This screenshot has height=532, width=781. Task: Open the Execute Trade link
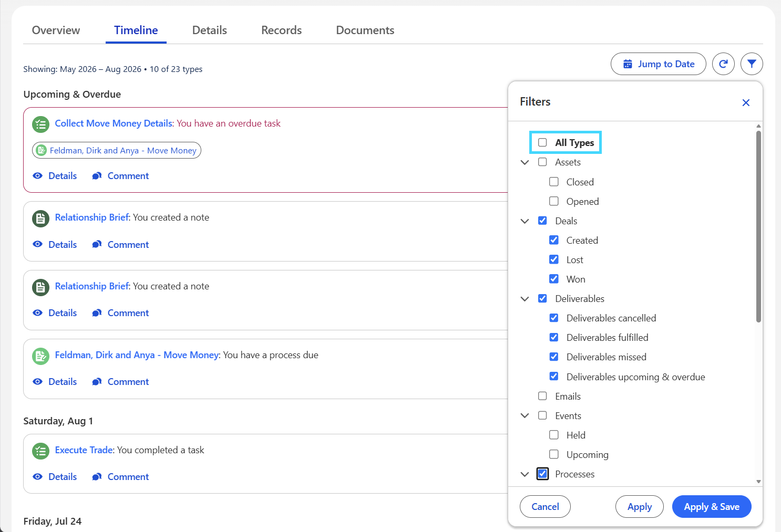[84, 450]
